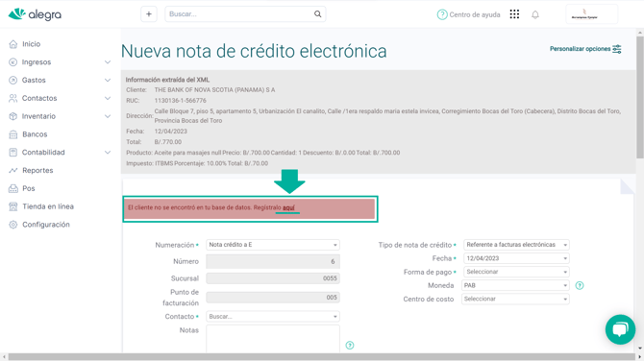The width and height of the screenshot is (644, 361).
Task: Click the search magnifier icon
Action: point(317,14)
